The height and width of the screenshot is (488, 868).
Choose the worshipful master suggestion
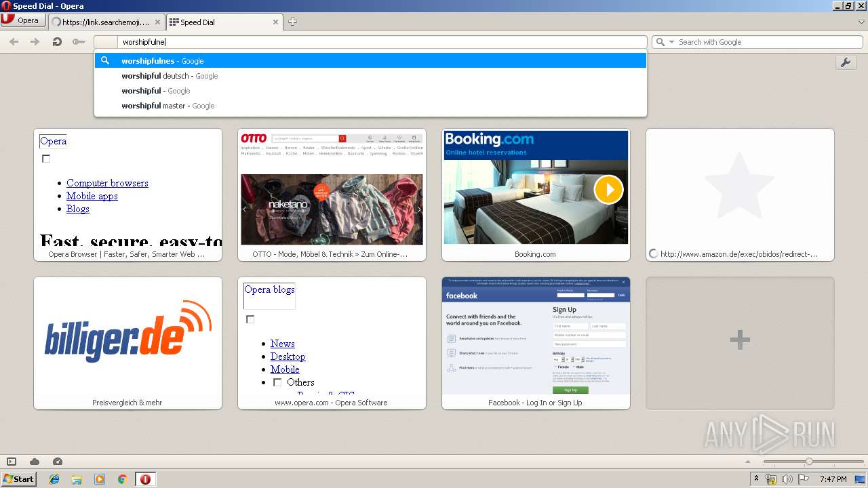370,106
